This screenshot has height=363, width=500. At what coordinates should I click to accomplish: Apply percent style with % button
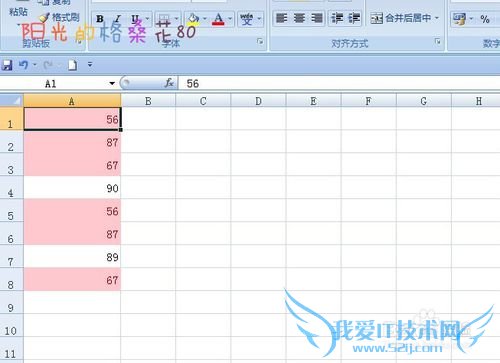[485, 19]
